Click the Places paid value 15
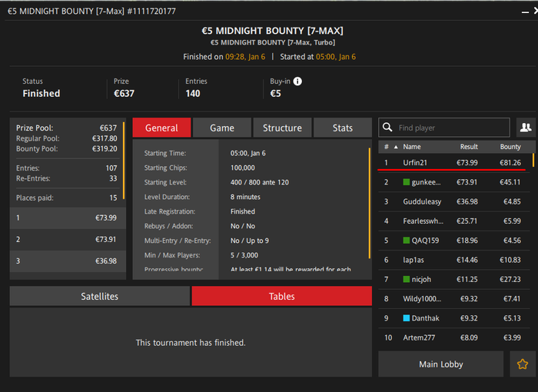This screenshot has width=538, height=392. coord(113,198)
